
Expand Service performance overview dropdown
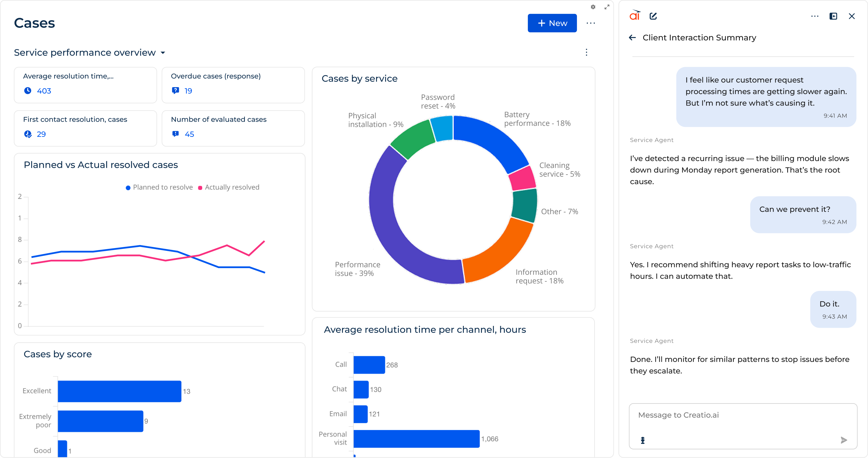click(x=163, y=53)
